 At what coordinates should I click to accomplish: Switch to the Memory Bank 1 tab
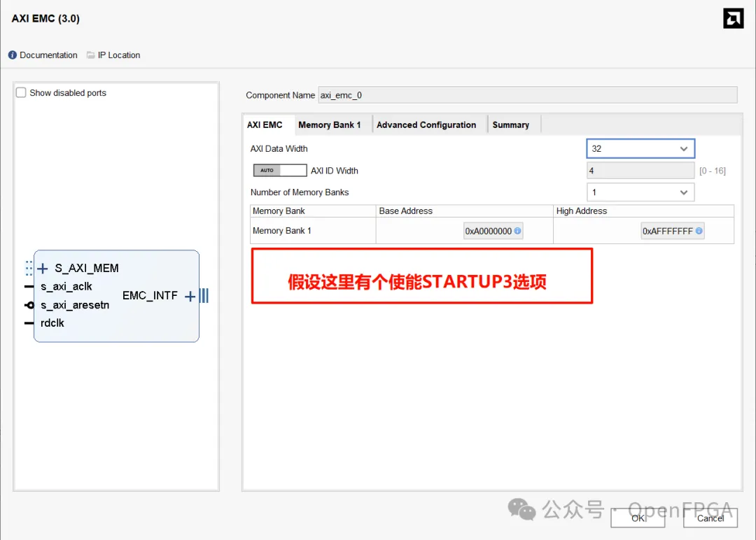pyautogui.click(x=330, y=125)
